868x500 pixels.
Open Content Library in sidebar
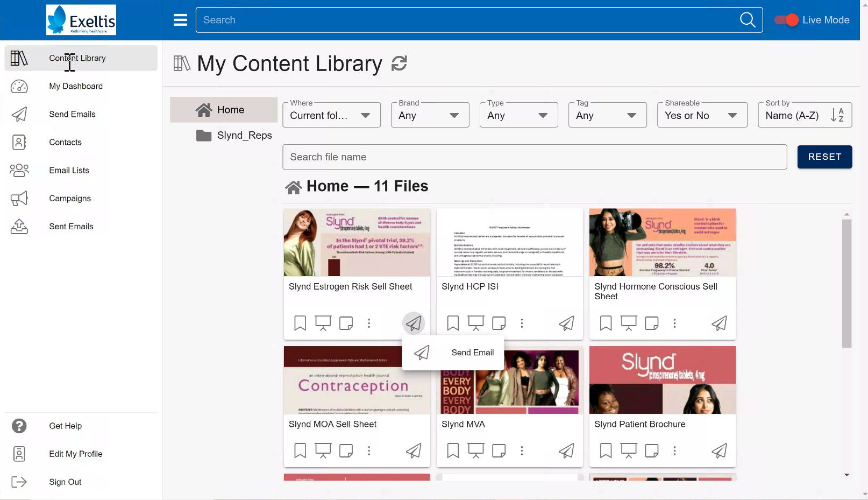pyautogui.click(x=81, y=58)
